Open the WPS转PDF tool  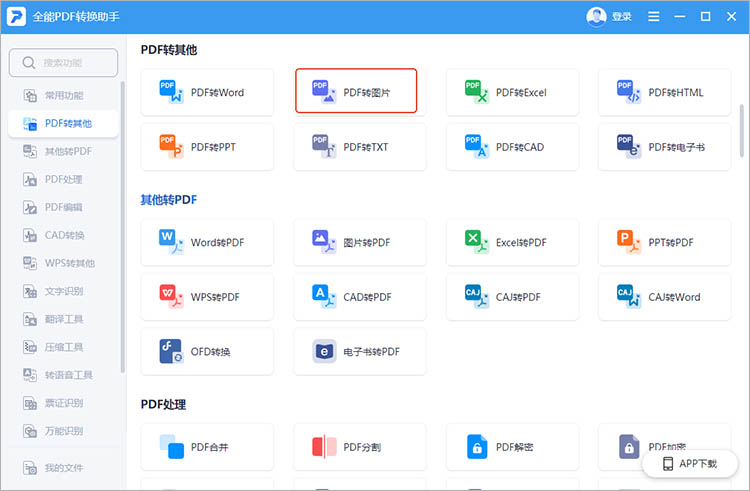click(x=207, y=297)
